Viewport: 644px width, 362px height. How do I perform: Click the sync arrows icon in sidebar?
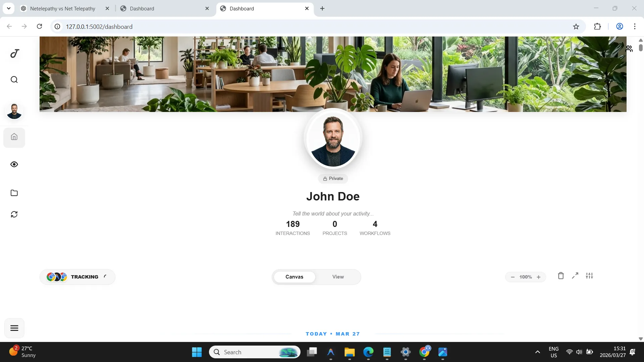tap(14, 215)
